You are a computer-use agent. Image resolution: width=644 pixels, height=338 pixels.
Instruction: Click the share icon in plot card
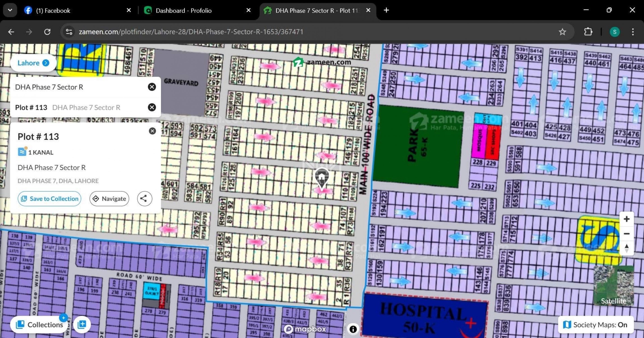click(x=144, y=199)
